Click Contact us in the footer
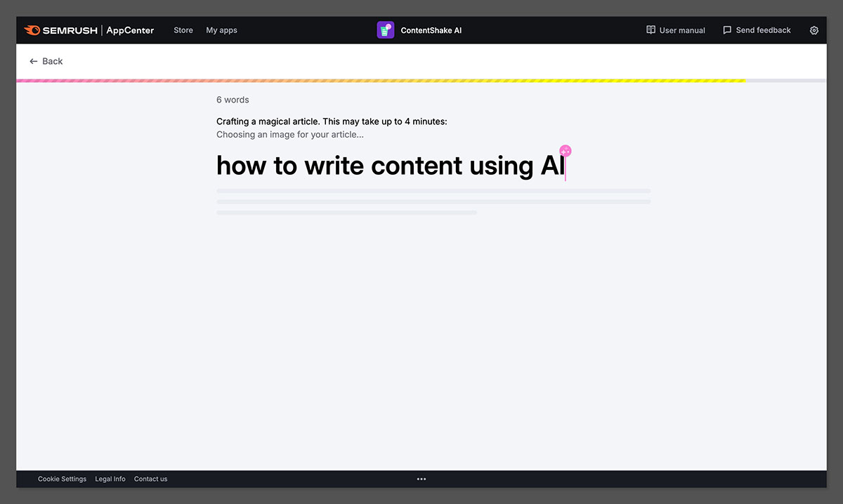Screen dimensions: 843x504 [150, 479]
